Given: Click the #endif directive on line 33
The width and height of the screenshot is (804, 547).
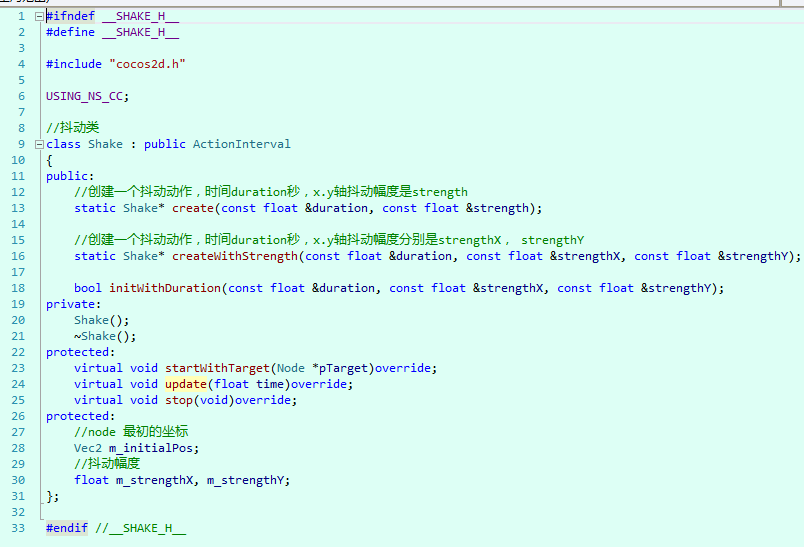Looking at the screenshot, I should 67,528.
